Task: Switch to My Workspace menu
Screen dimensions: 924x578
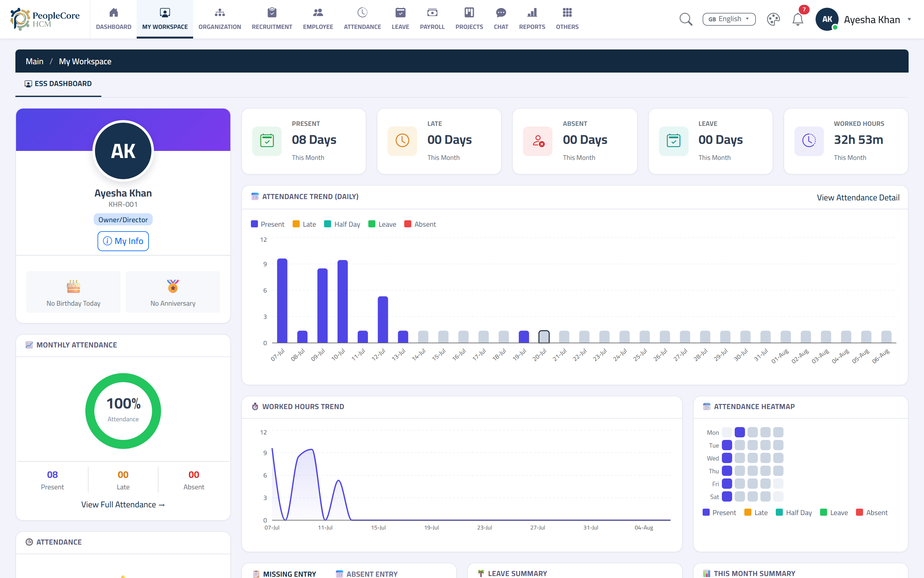Action: (165, 19)
